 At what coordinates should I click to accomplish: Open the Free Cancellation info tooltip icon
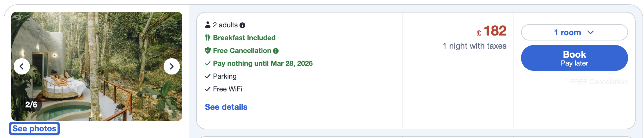coord(276,51)
